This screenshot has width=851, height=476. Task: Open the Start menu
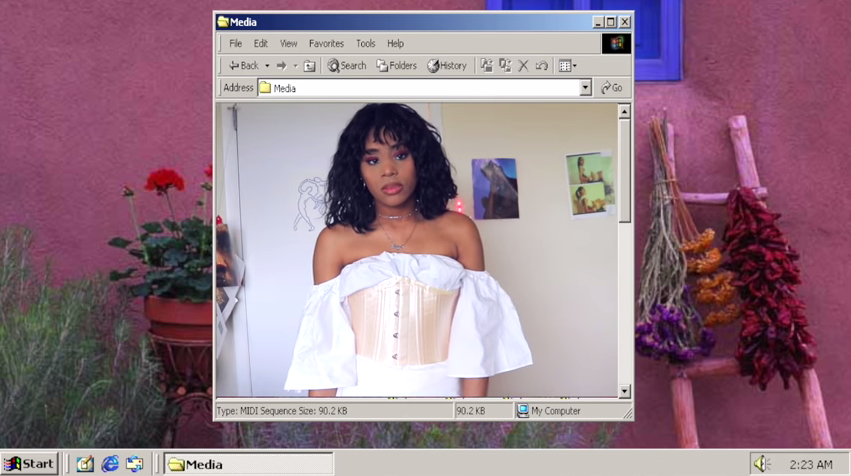[29, 464]
